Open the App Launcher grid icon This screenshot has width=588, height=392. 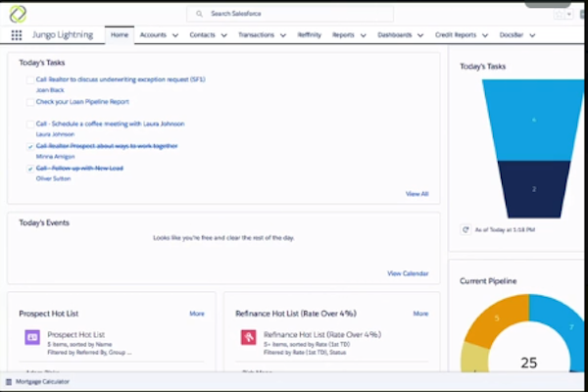[x=17, y=35]
